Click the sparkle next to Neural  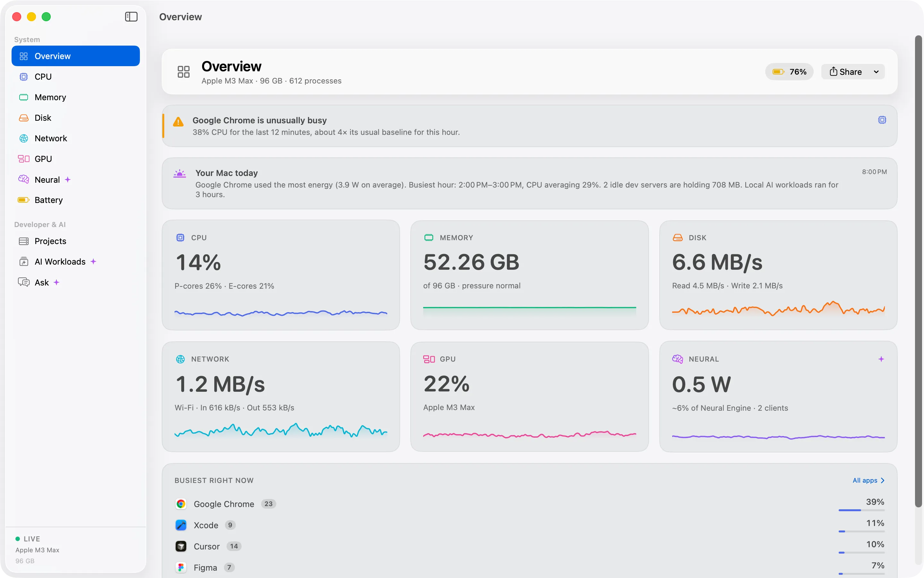(x=68, y=179)
